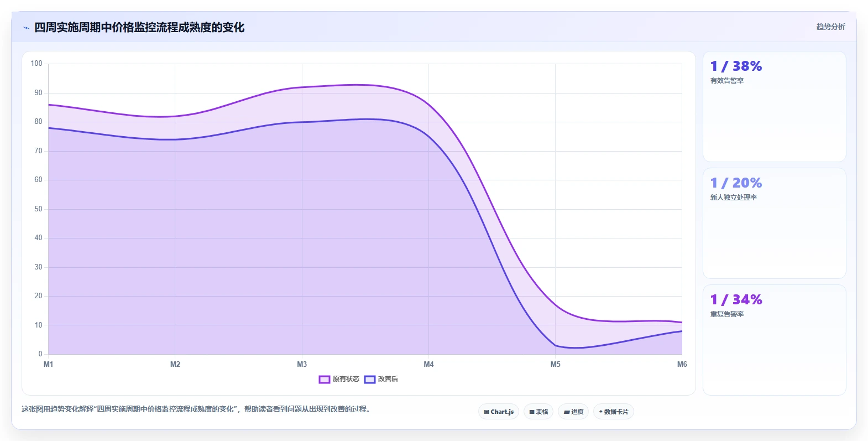Click the small icon inside the Chart.js chip

point(487,412)
